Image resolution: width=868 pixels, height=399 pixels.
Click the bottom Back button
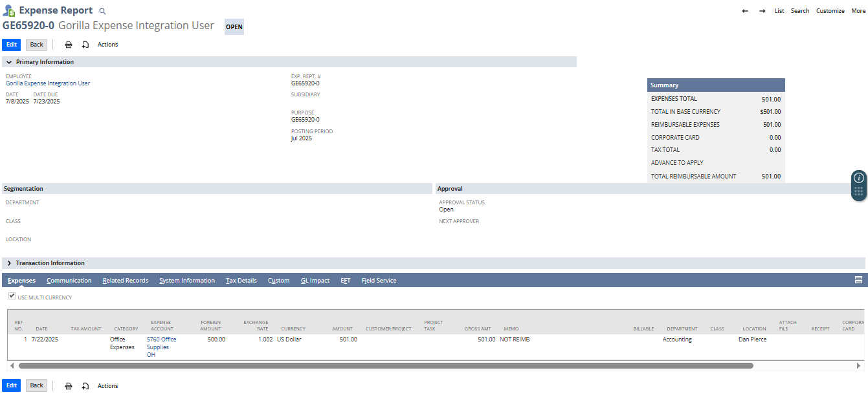[x=37, y=385]
